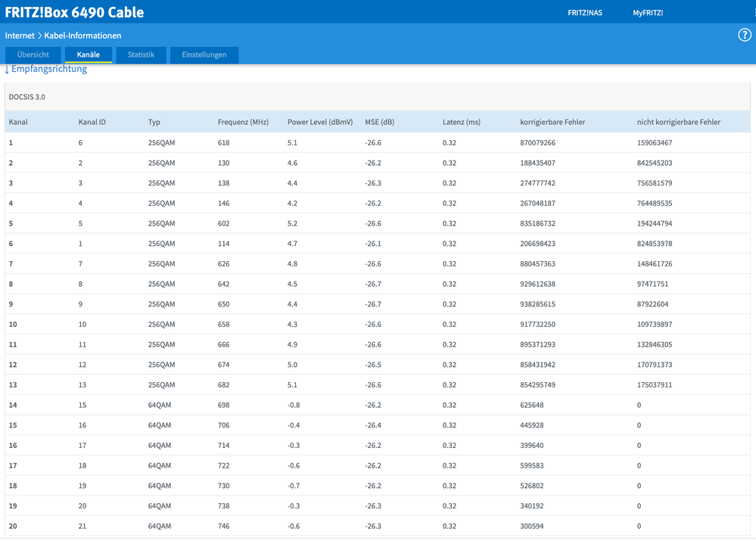Click the Kanal ID column header
This screenshot has height=541, width=756.
[92, 122]
